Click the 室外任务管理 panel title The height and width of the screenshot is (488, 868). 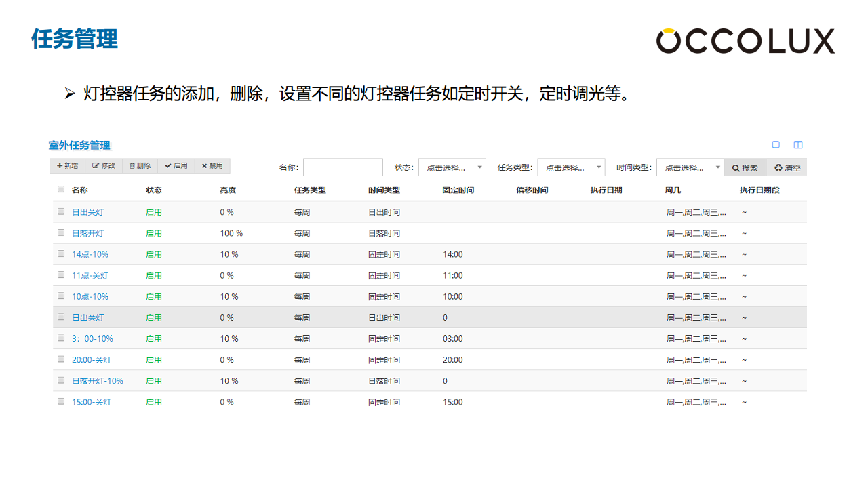click(79, 145)
